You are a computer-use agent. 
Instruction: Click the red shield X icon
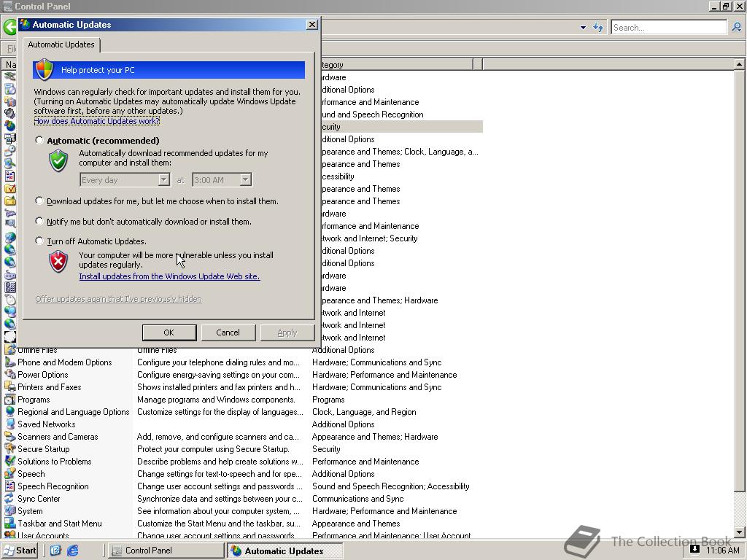pos(58,262)
